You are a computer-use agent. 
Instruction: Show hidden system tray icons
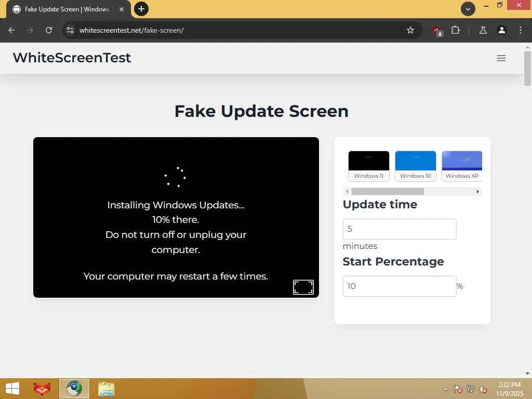coord(445,389)
